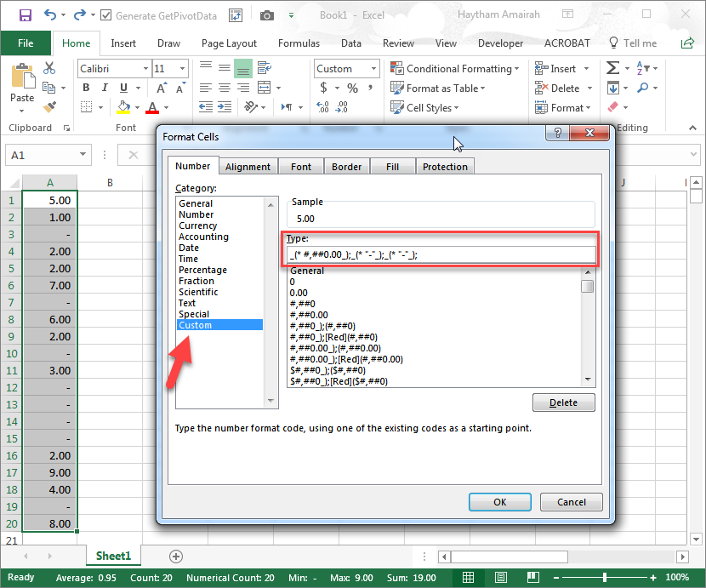Open the Calibri font name dropdown
706x588 pixels.
click(x=146, y=68)
